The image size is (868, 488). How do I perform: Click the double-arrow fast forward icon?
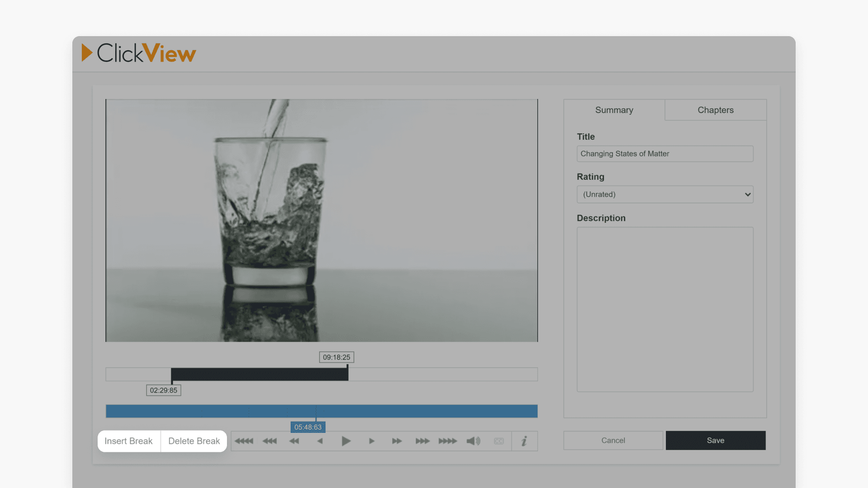pyautogui.click(x=397, y=441)
